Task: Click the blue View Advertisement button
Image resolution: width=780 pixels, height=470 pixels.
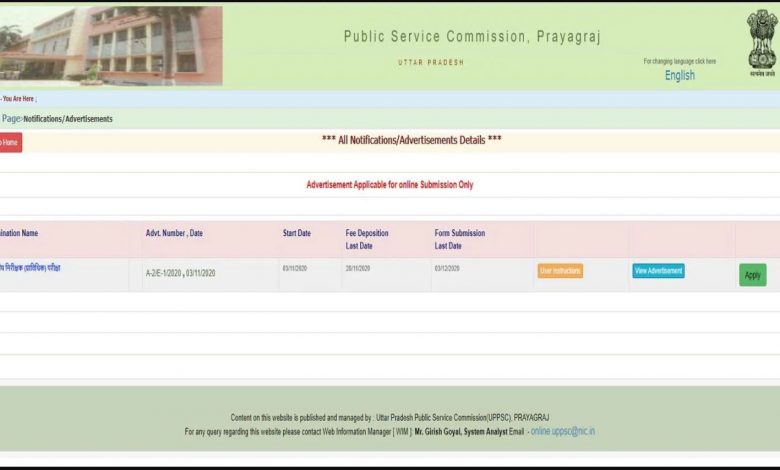Action: 658,271
